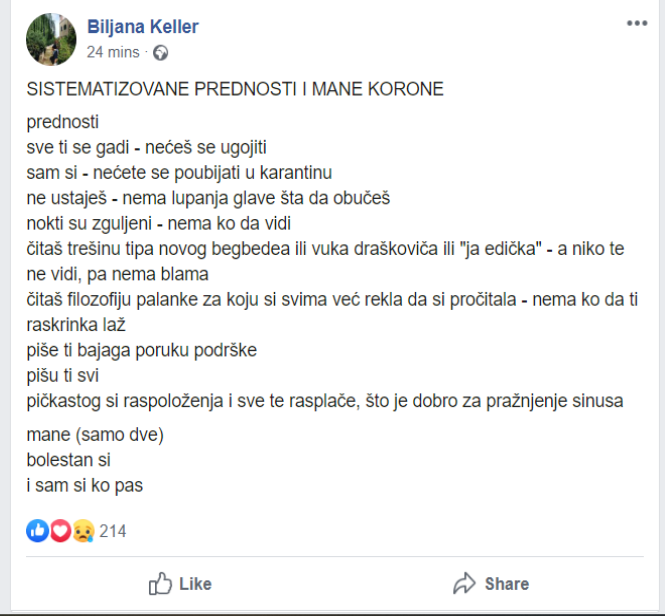Click the share arrow icon
The width and height of the screenshot is (665, 616).
click(464, 583)
